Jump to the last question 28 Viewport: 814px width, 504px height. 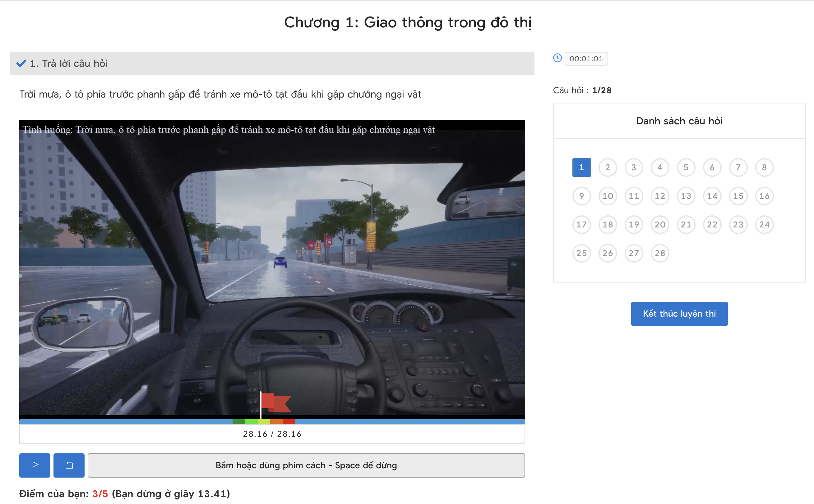tap(660, 253)
